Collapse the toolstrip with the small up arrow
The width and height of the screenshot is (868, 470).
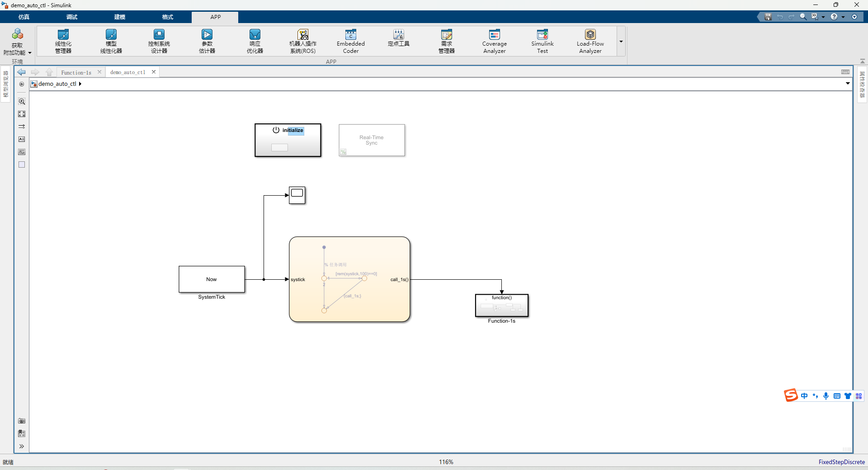pyautogui.click(x=863, y=61)
